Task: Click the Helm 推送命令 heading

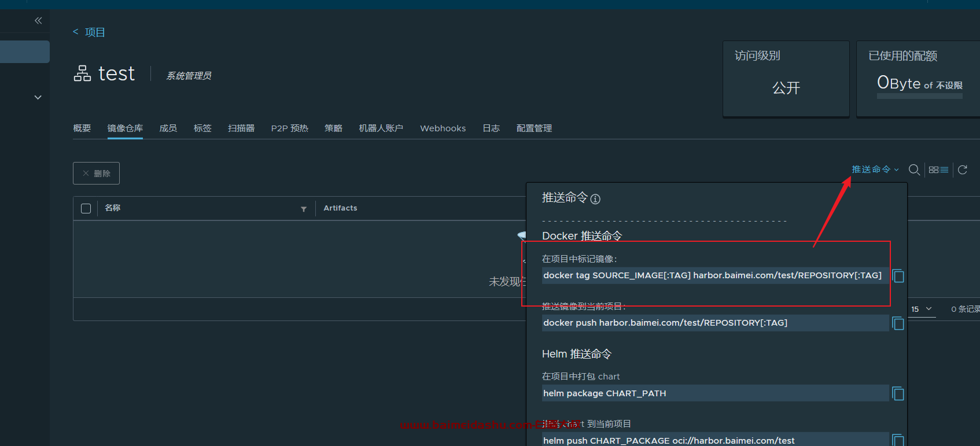Action: 577,354
